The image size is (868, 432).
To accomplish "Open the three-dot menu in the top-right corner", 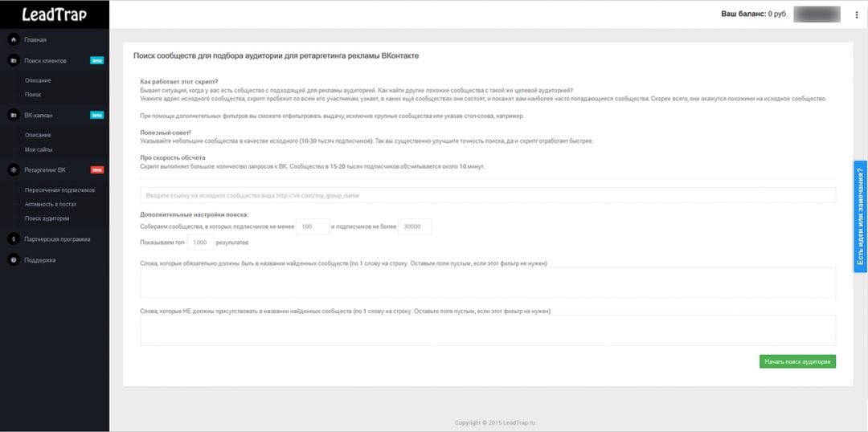I will (x=857, y=15).
